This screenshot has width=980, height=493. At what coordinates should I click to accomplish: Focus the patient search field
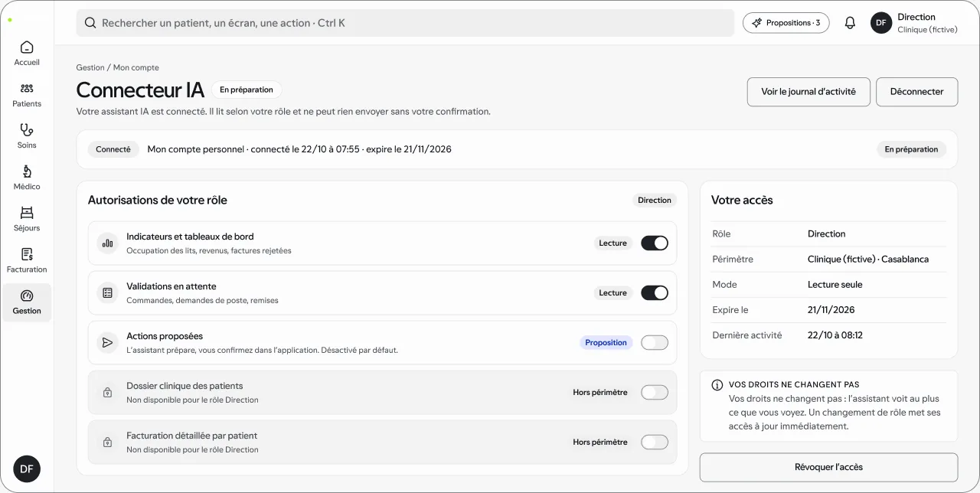point(405,23)
